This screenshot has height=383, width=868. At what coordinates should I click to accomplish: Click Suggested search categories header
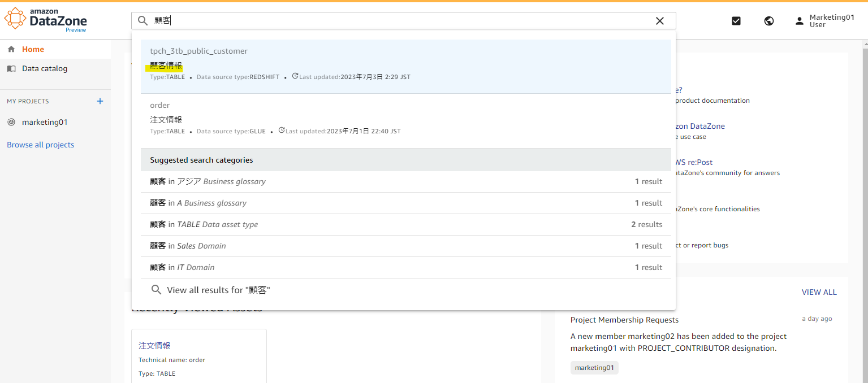[x=406, y=160]
